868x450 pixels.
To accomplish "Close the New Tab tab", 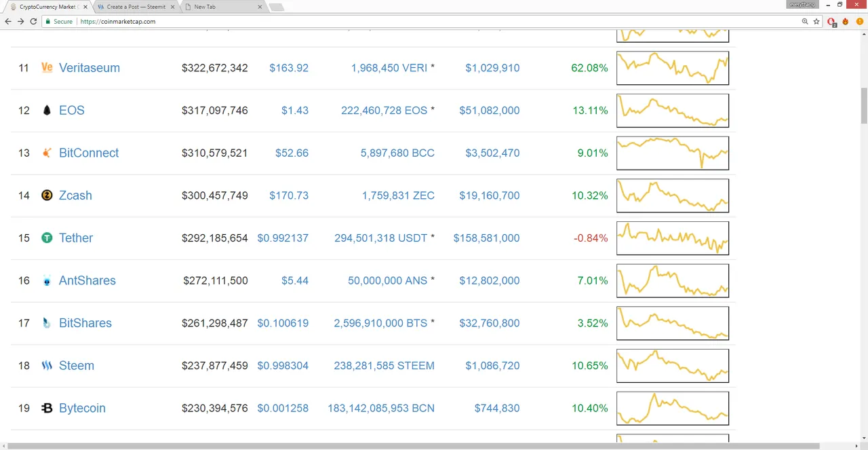I will [x=260, y=7].
